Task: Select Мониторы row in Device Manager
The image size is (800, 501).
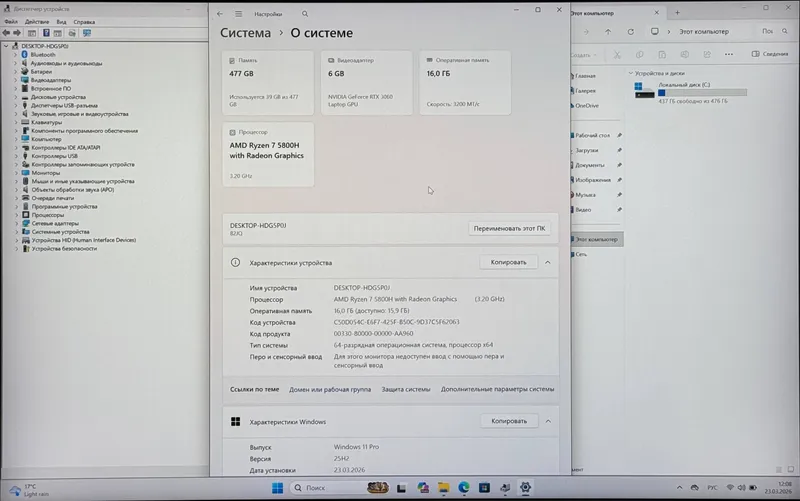Action: click(x=46, y=173)
